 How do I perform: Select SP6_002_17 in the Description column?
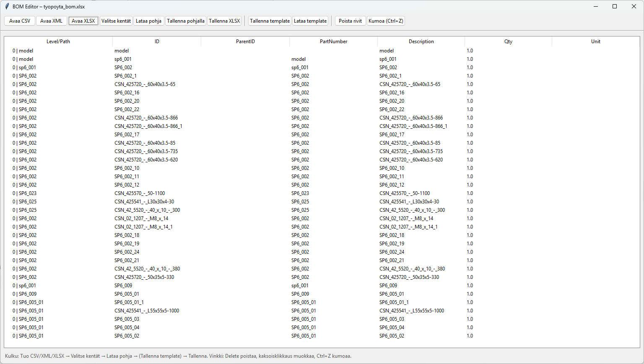point(392,135)
